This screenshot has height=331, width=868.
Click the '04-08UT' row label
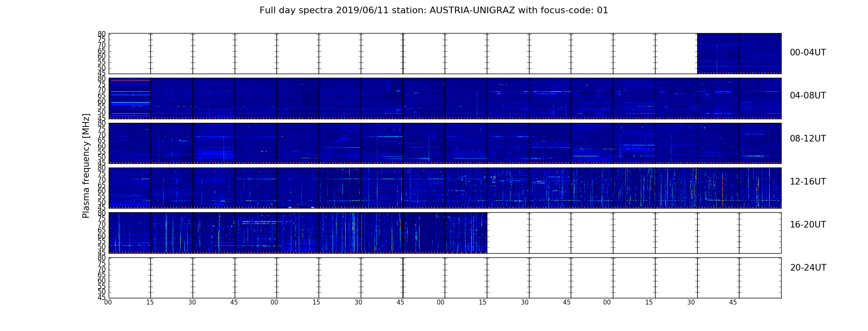pos(808,96)
